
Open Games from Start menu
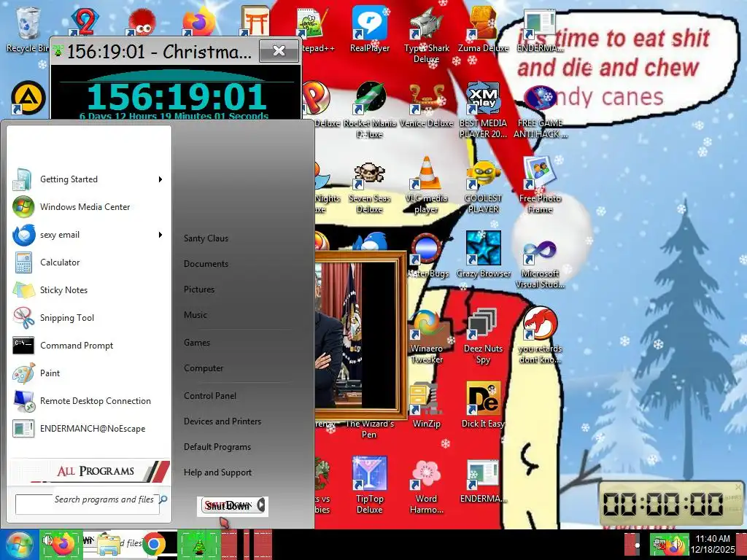pos(197,343)
